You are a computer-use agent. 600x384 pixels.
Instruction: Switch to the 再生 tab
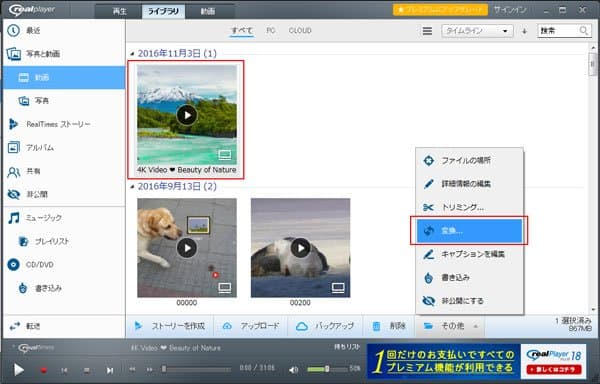click(119, 11)
